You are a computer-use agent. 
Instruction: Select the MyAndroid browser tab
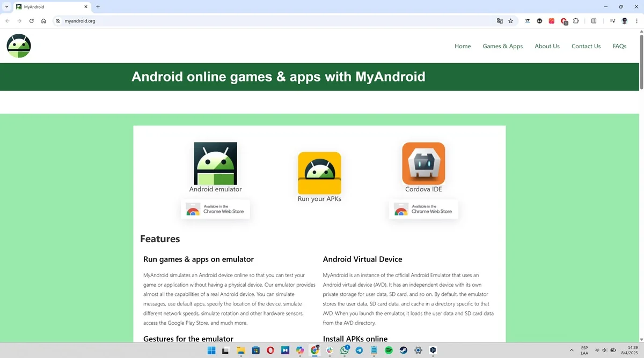tap(48, 7)
